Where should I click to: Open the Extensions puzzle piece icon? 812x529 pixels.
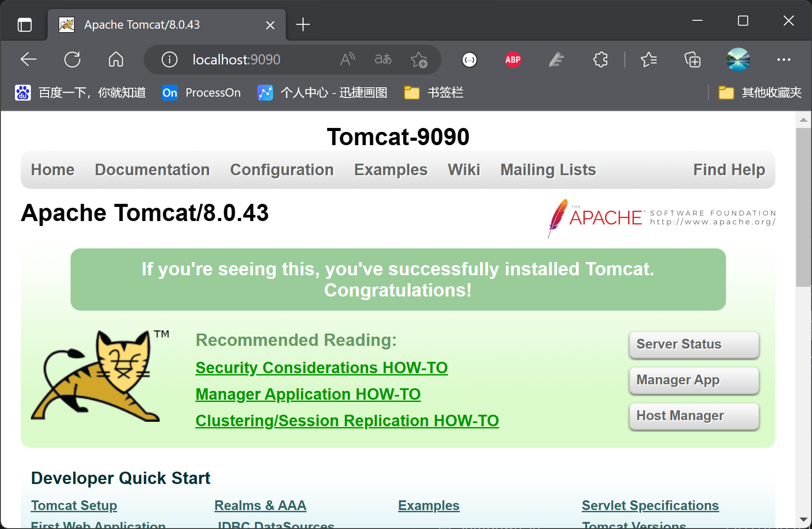[x=600, y=60]
